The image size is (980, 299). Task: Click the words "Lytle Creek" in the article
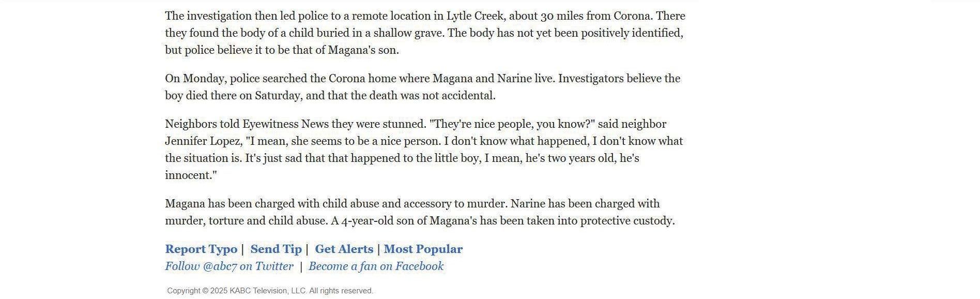click(x=475, y=16)
